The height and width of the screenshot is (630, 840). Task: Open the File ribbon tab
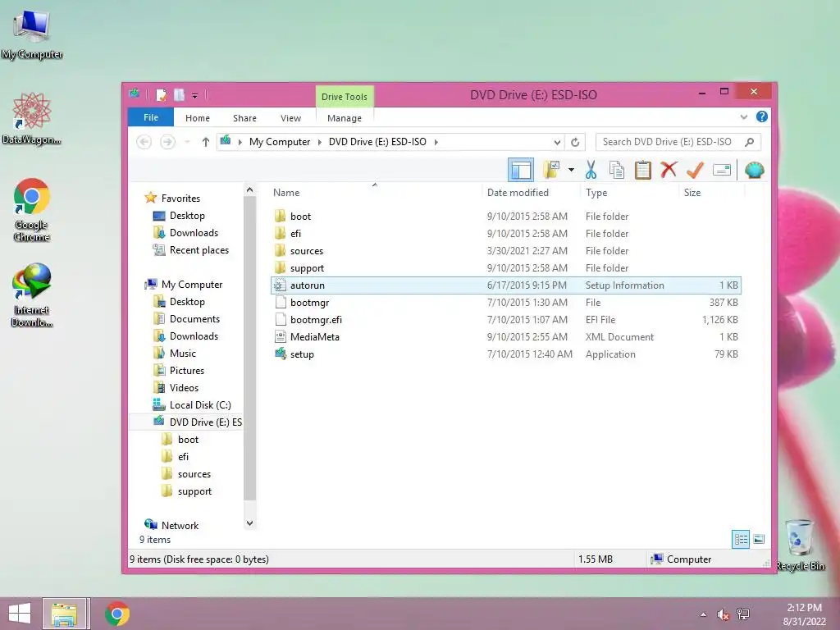(x=151, y=117)
